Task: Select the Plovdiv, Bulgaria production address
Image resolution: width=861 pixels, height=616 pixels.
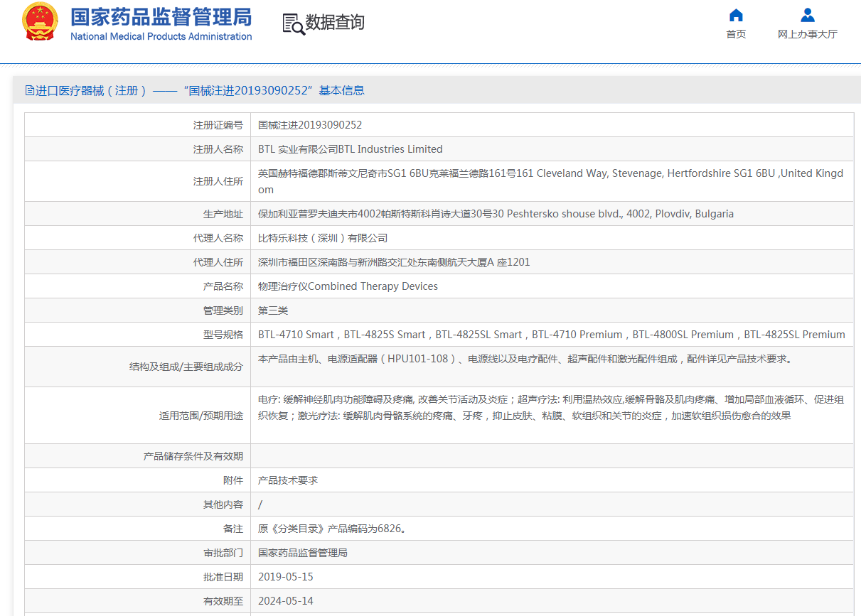Action: pos(496,214)
